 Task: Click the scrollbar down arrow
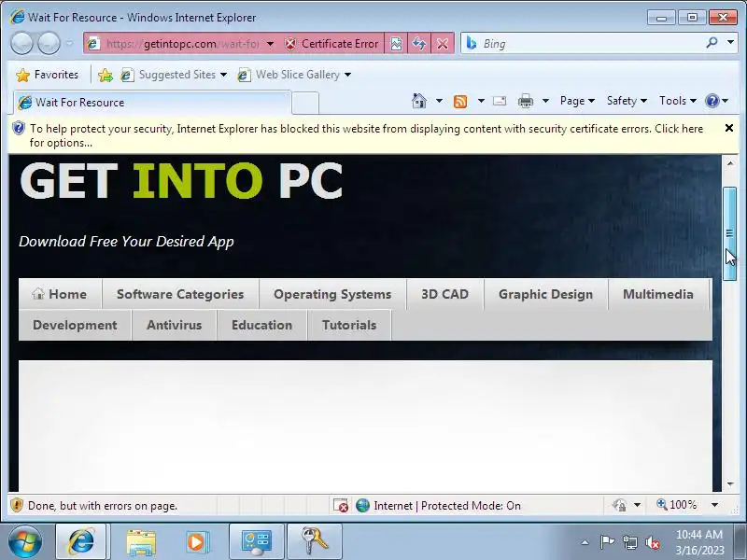730,484
